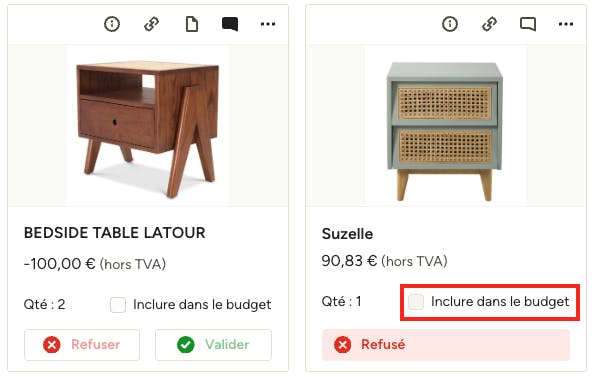Click the red cross icon in Refuser
The image size is (594, 377).
pyautogui.click(x=52, y=345)
